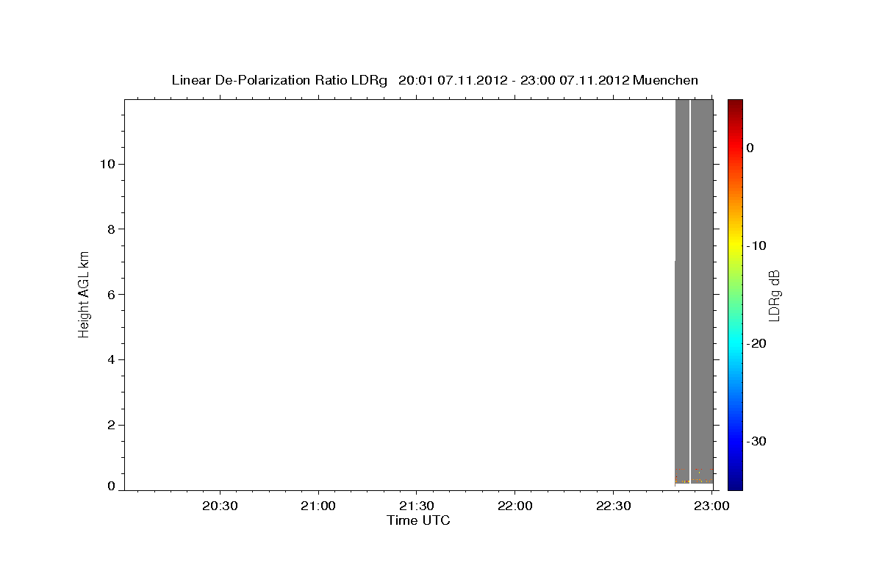
Task: Click height axis label 2
Action: pos(111,425)
